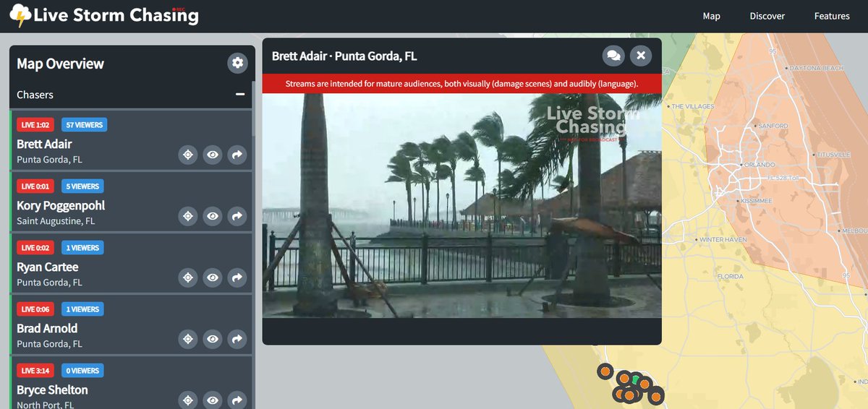Close the Brett Adair stream popup
Viewport: 868px width, 409px height.
point(641,56)
